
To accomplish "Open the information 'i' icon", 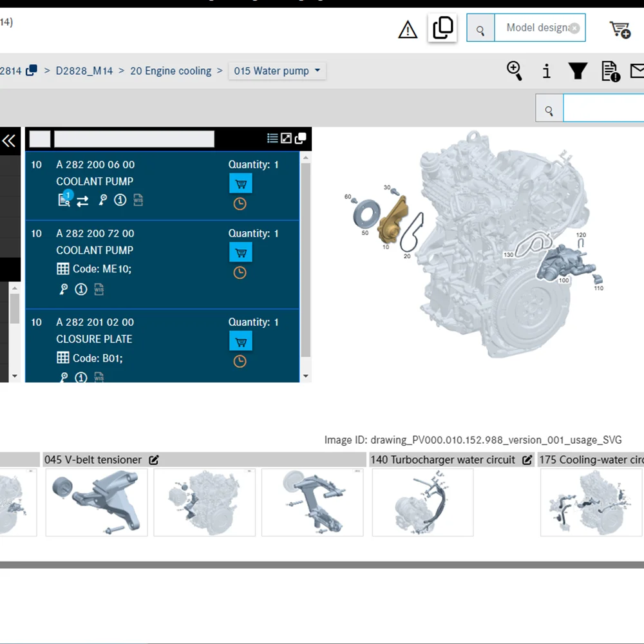I will tap(546, 71).
